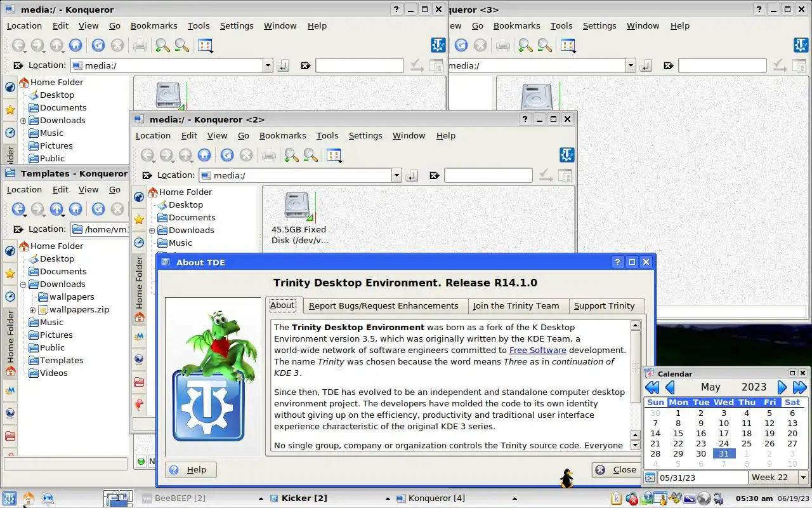Toggle the Bookmarks star tab in Konqueror <2> sidebar
812x508 pixels.
pos(139,219)
